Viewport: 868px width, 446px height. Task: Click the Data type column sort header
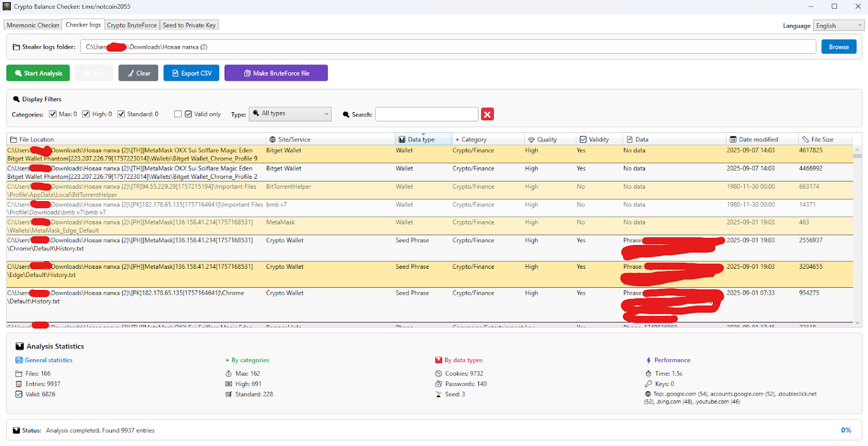[421, 139]
